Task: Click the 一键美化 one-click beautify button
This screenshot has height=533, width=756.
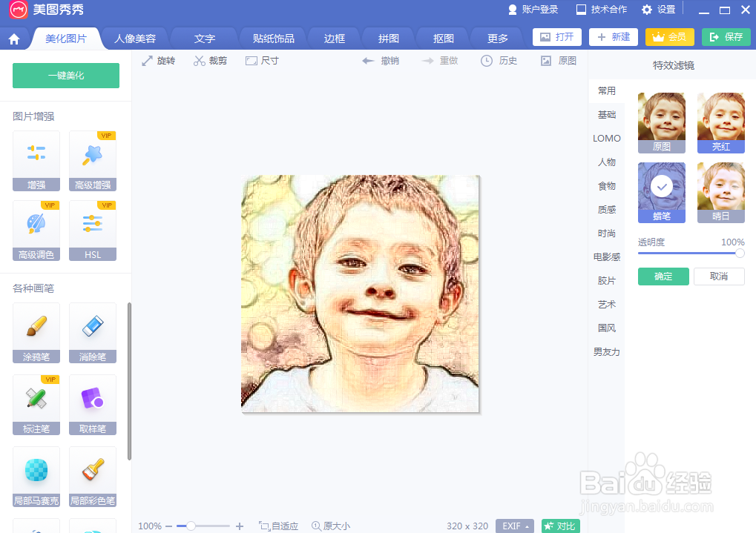Action: 66,76
